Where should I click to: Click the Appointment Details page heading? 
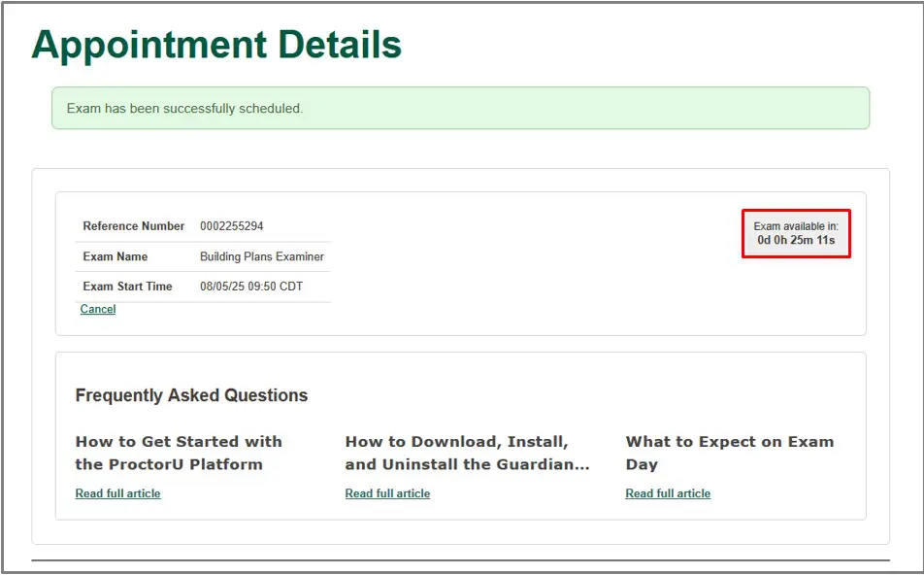pyautogui.click(x=216, y=45)
